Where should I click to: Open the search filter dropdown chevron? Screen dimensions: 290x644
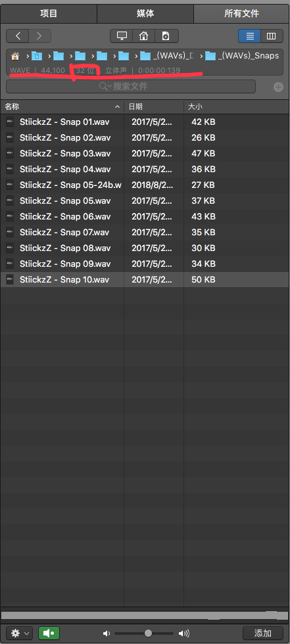pos(109,87)
